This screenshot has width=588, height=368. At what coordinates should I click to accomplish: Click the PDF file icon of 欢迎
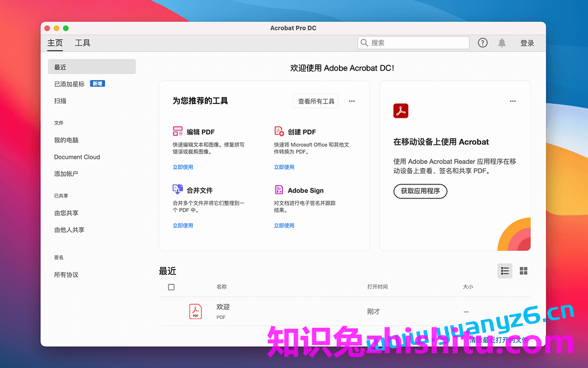(196, 311)
